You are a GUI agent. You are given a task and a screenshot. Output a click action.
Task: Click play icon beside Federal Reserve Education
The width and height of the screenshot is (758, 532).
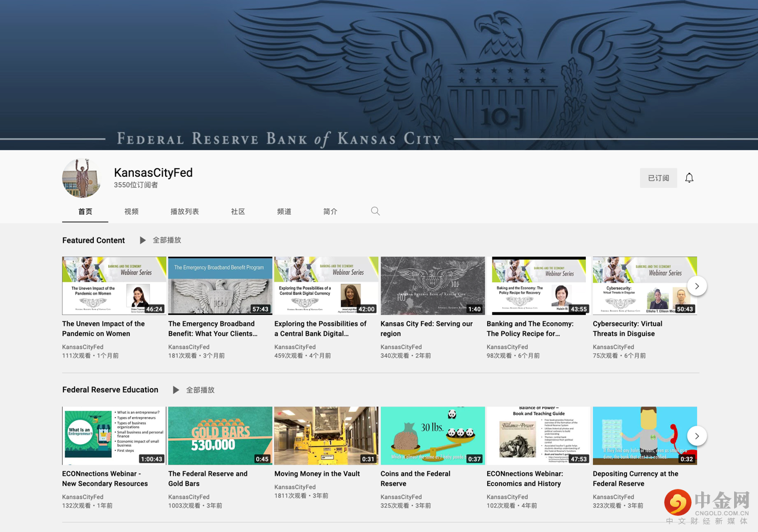(176, 390)
